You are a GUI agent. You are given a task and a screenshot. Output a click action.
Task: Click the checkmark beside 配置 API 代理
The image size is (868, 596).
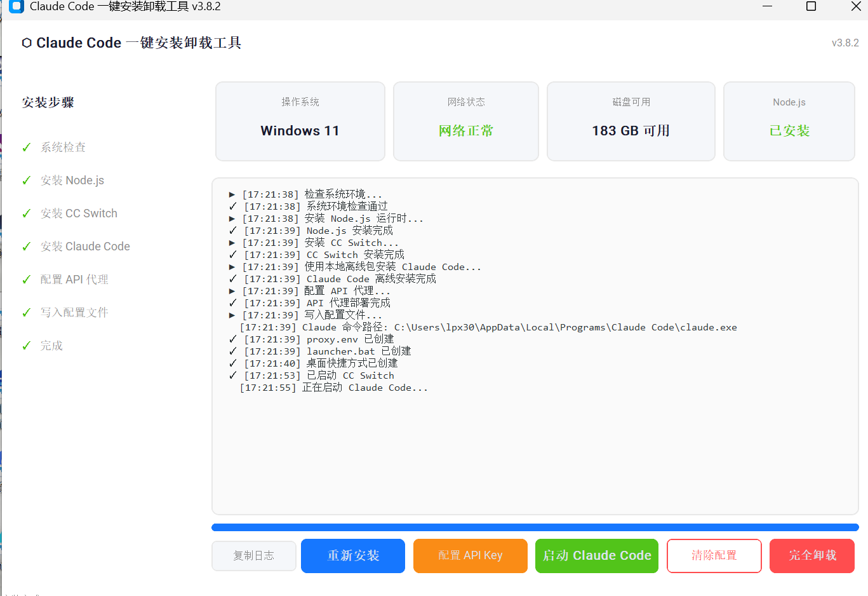[27, 280]
